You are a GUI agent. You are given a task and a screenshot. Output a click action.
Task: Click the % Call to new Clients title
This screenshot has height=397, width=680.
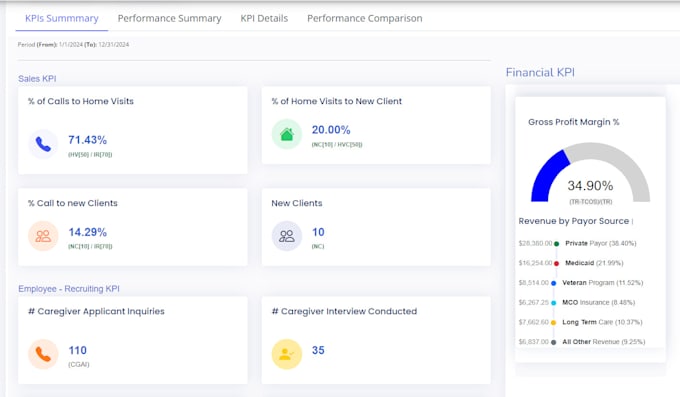pos(72,203)
